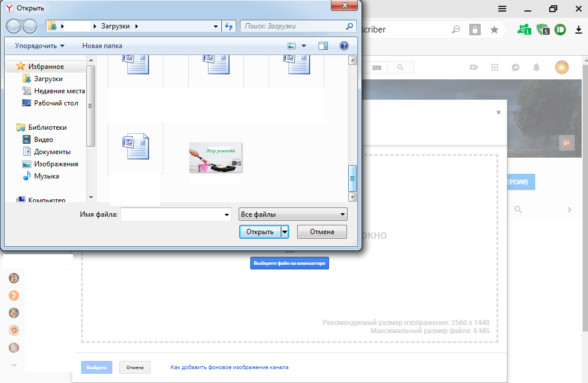Click the Открыть button
This screenshot has width=588, height=383.
pyautogui.click(x=260, y=232)
